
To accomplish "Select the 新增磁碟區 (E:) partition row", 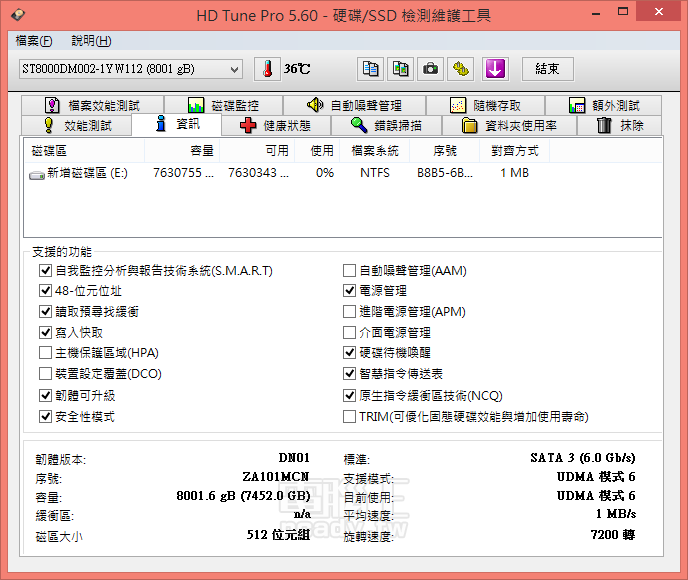I will pos(342,173).
